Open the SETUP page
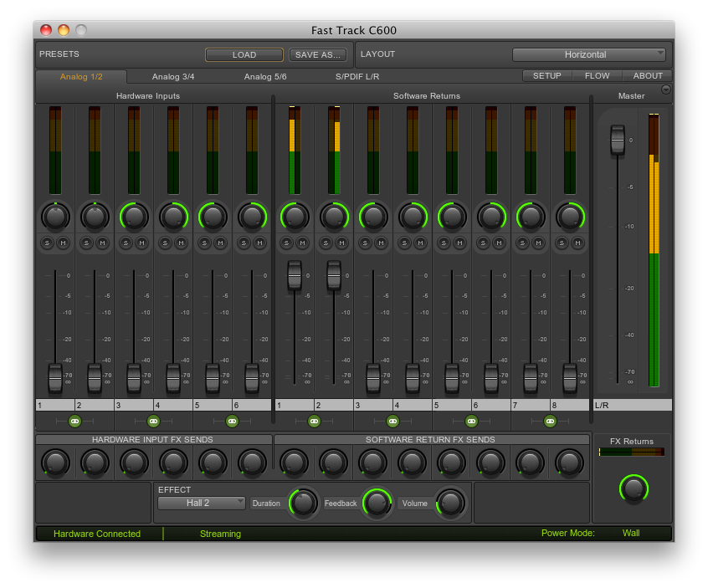Viewport: 708px width, 588px height. [x=547, y=76]
